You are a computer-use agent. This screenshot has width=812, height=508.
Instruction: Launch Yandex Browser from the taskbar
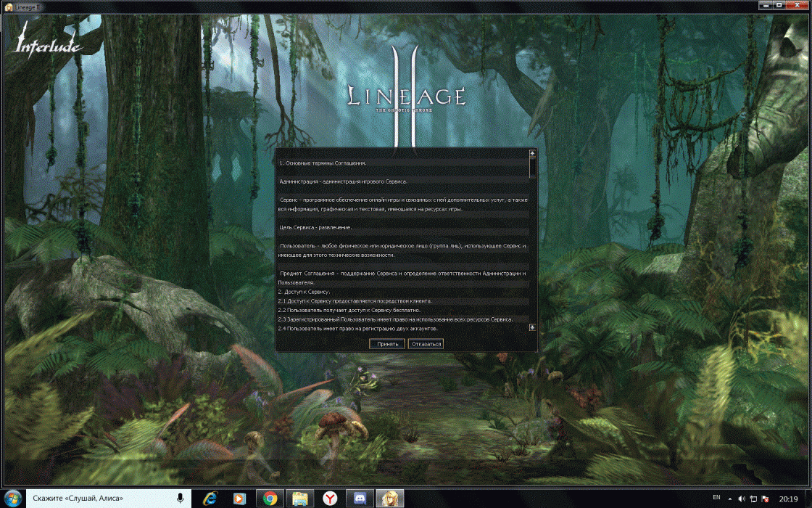point(329,499)
